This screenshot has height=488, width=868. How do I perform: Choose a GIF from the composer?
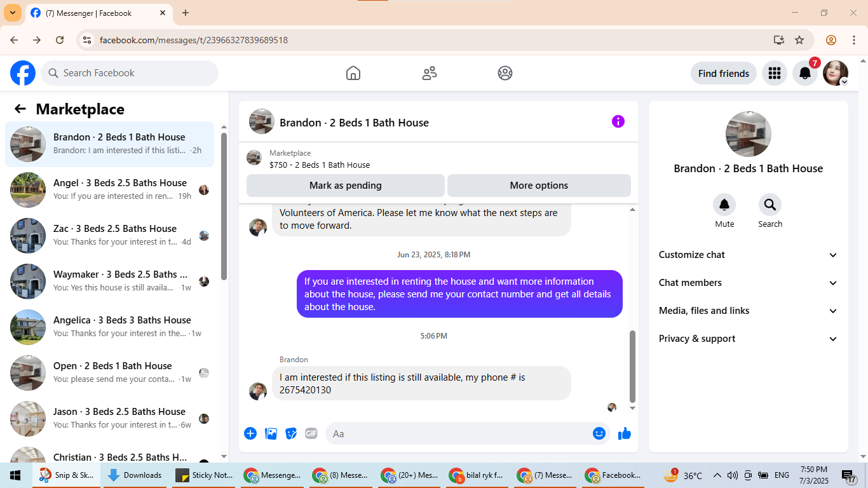(x=311, y=433)
